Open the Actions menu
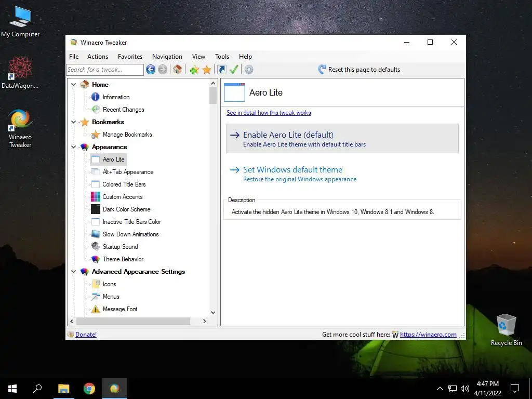 [x=97, y=56]
